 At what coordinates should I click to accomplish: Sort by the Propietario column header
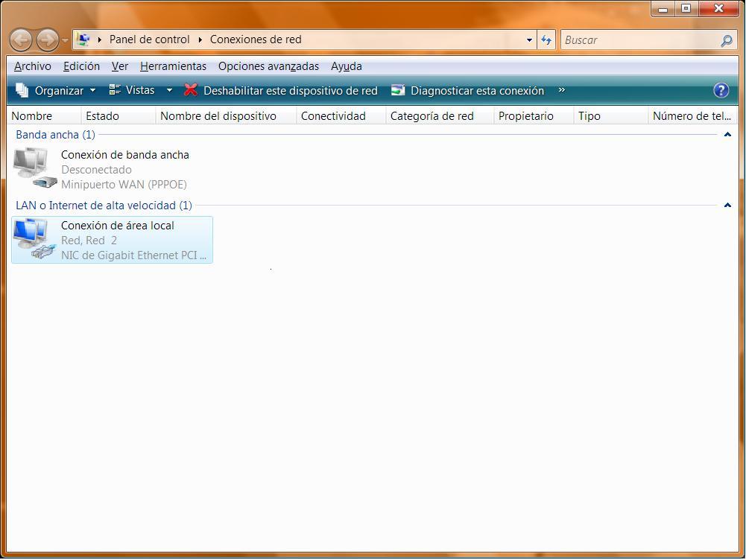point(534,116)
